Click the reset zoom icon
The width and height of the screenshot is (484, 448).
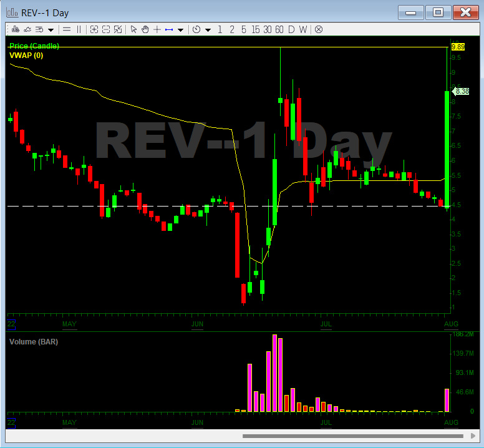click(118, 30)
